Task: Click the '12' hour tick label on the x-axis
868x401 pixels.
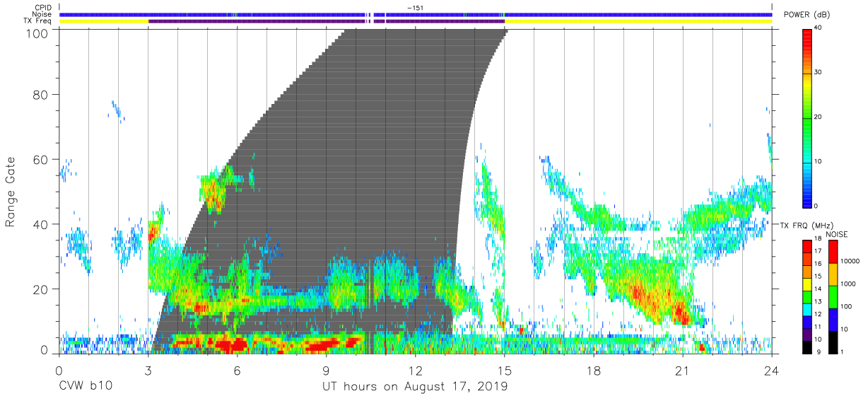Action: click(x=416, y=371)
